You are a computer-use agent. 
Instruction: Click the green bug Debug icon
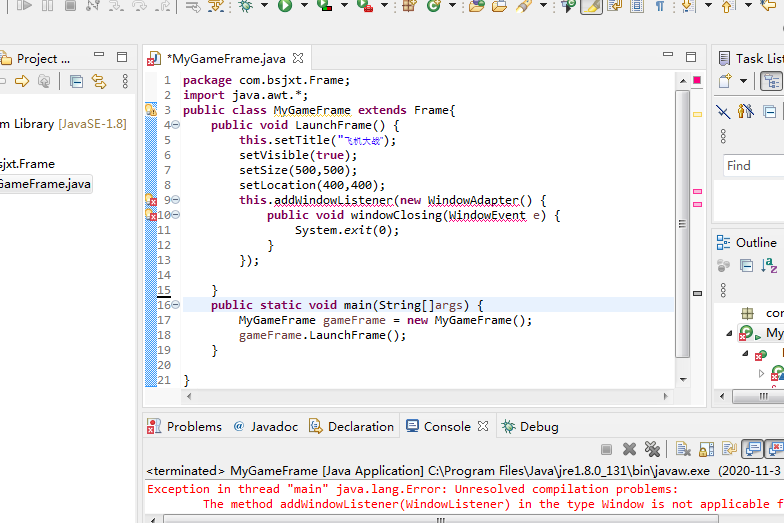pos(246,6)
